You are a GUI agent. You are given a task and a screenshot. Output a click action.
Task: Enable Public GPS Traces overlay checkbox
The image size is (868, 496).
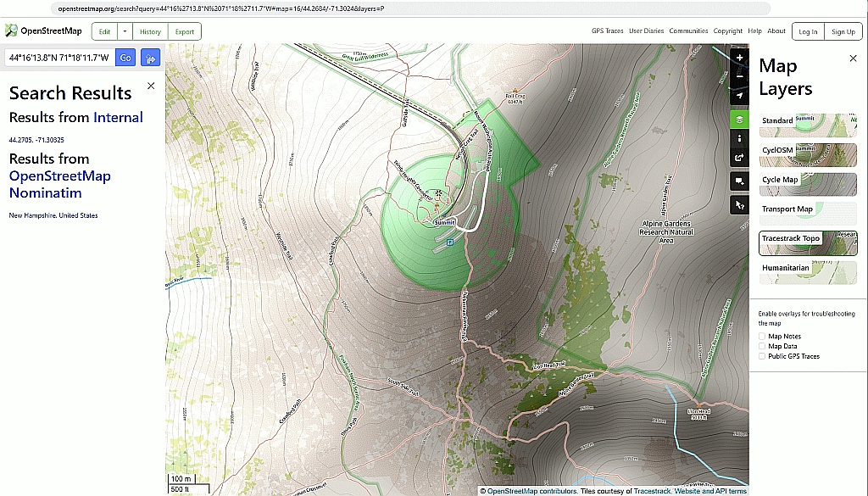762,356
